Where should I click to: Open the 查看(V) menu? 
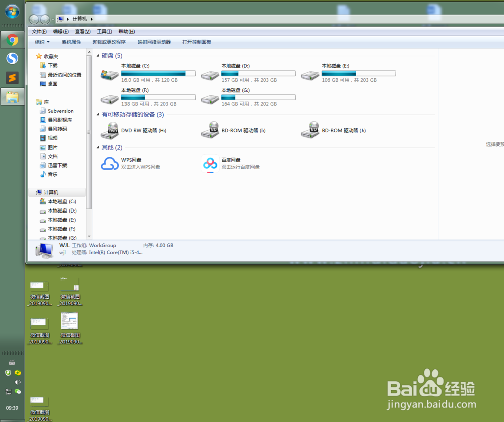83,31
